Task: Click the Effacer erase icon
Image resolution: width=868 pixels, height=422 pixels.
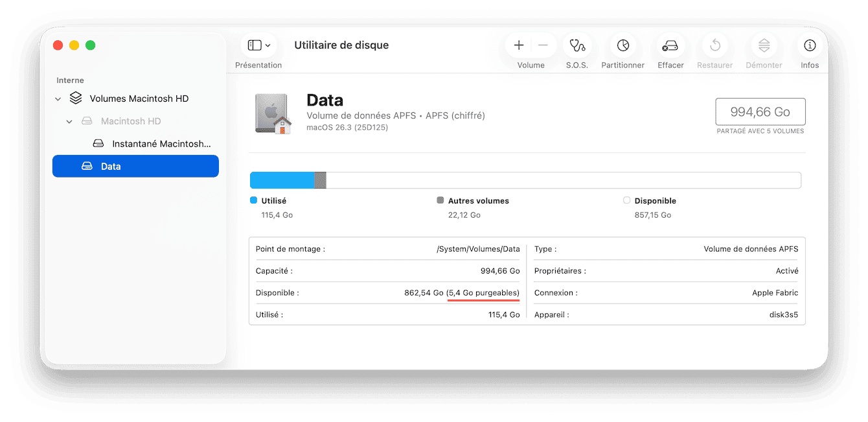Action: pos(670,45)
